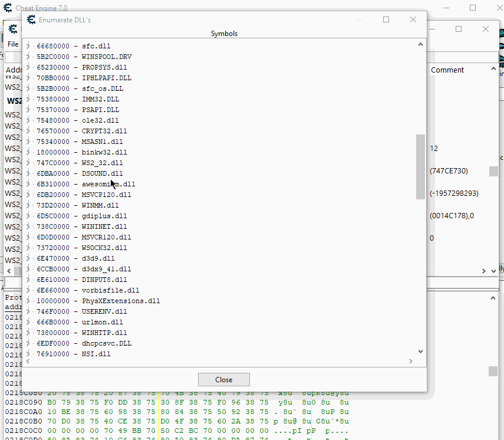Click the Comment column header in background window

pyautogui.click(x=447, y=70)
